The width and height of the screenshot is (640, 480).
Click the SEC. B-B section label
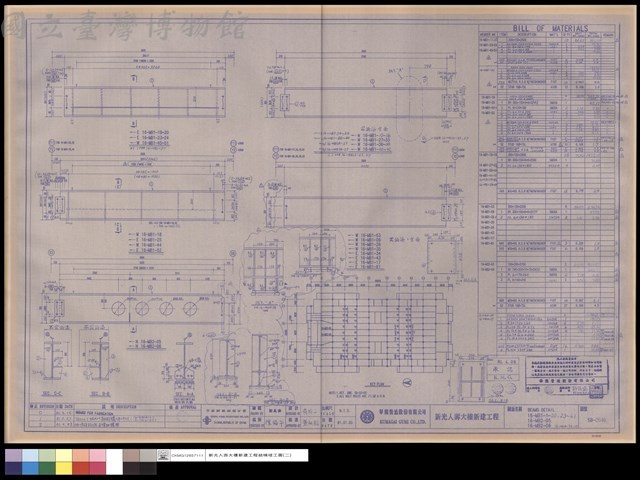(100, 393)
